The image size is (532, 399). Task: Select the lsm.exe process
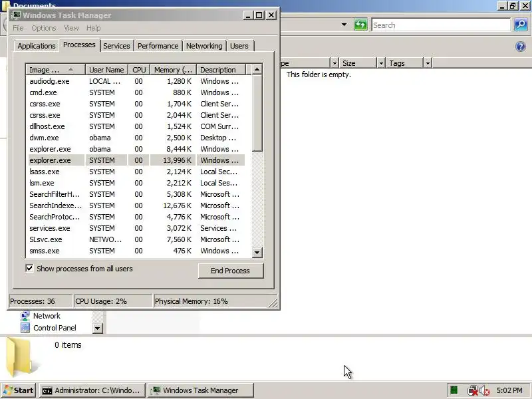coord(136,183)
